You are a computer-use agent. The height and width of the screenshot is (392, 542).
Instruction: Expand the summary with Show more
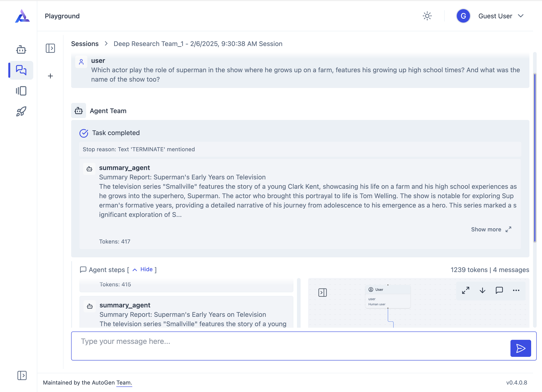point(487,229)
